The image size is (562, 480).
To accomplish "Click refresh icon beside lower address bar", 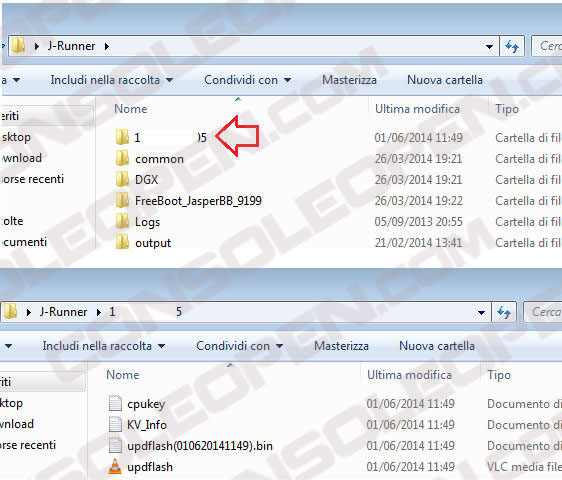I will pos(504,312).
